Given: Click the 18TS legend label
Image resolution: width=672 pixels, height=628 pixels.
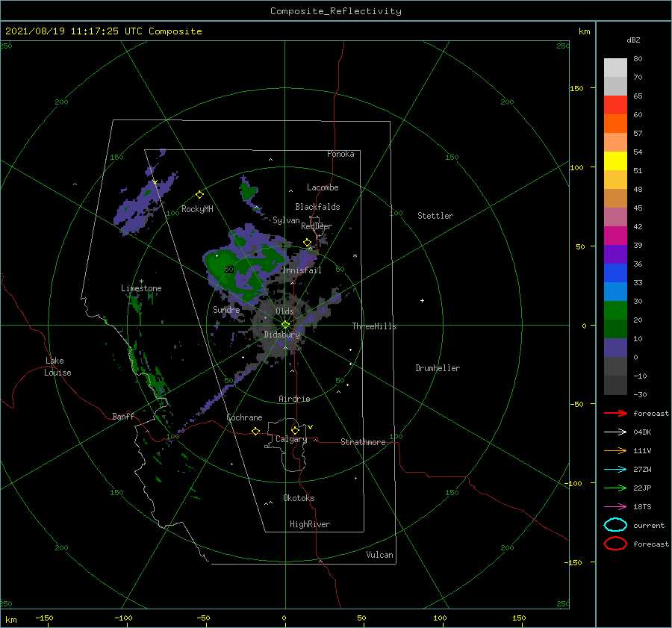Looking at the screenshot, I should pos(642,507).
